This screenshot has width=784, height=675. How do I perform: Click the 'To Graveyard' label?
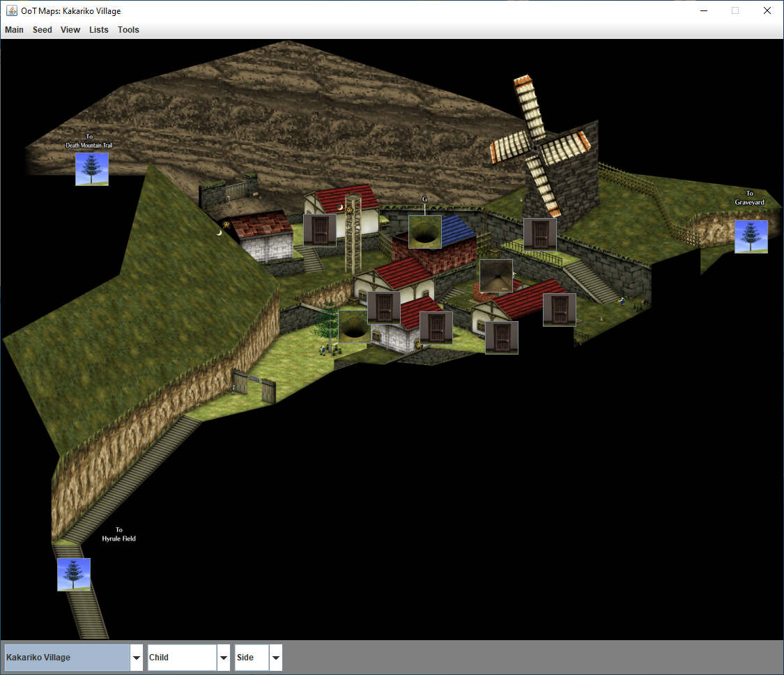[749, 198]
